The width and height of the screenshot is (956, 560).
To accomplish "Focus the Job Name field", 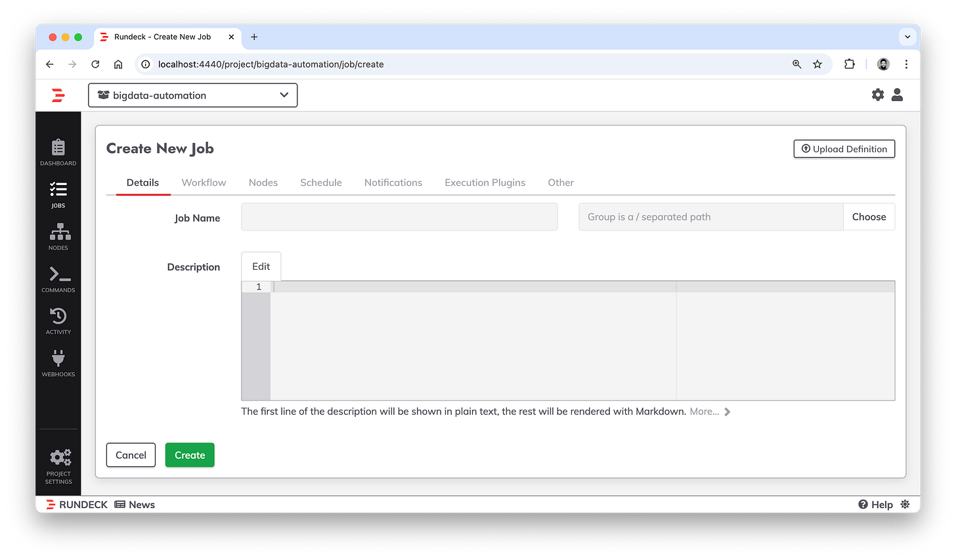I will coord(399,217).
